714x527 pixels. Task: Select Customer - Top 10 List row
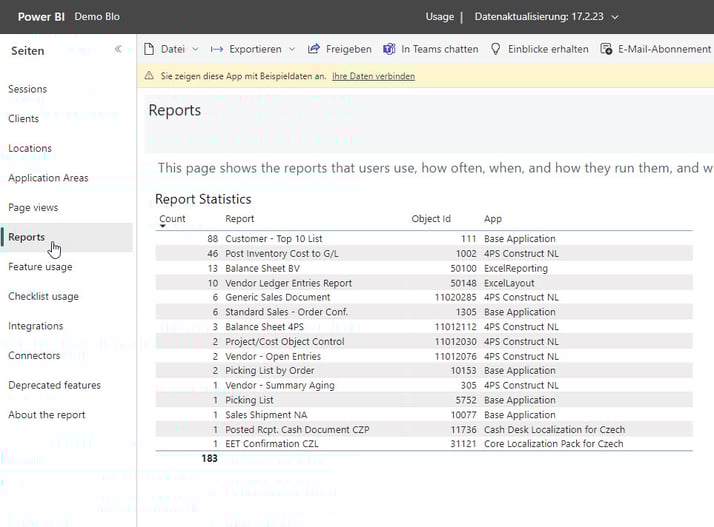click(424, 239)
